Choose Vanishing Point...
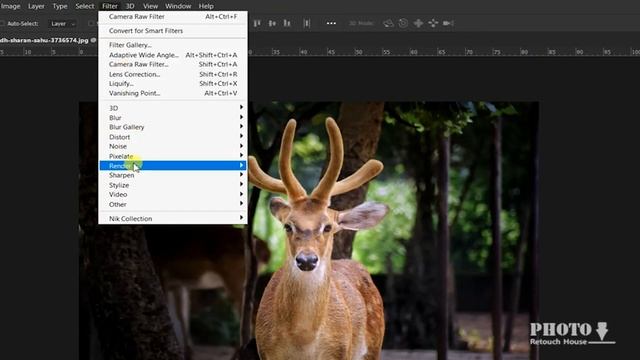 tap(173, 93)
